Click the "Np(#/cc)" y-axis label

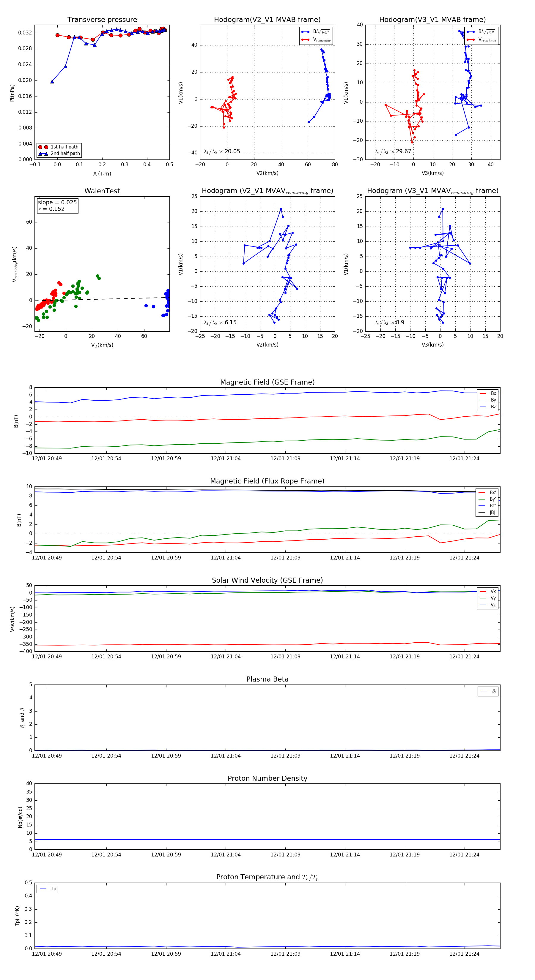coord(20,817)
